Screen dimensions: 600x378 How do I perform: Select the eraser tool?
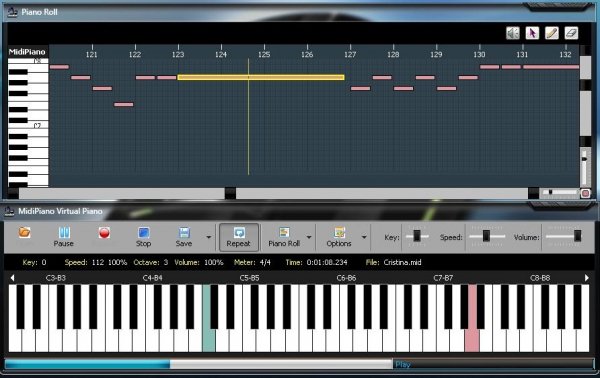click(x=571, y=33)
